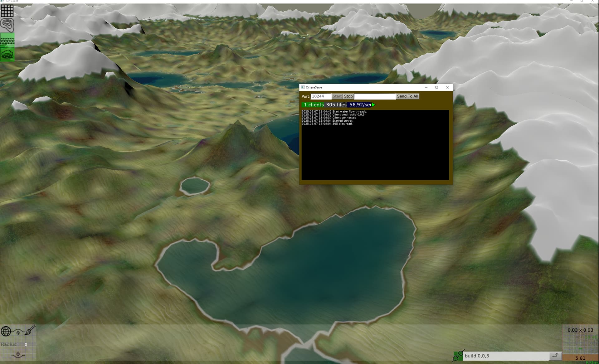
Task: Toggle the green cloud fog layer
Action: (x=7, y=55)
